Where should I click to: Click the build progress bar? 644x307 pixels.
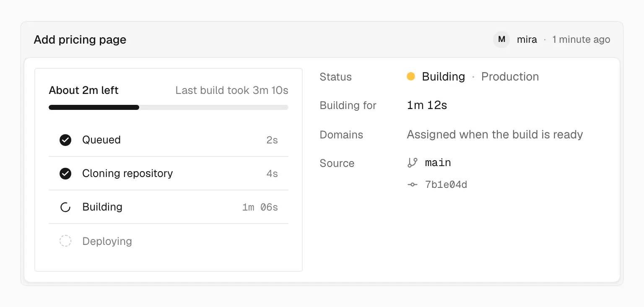[169, 107]
